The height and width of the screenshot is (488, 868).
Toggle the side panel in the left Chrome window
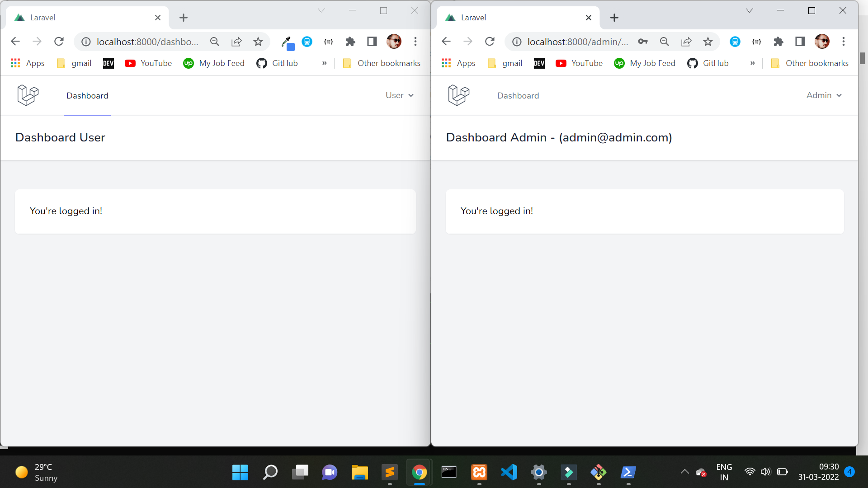(372, 42)
